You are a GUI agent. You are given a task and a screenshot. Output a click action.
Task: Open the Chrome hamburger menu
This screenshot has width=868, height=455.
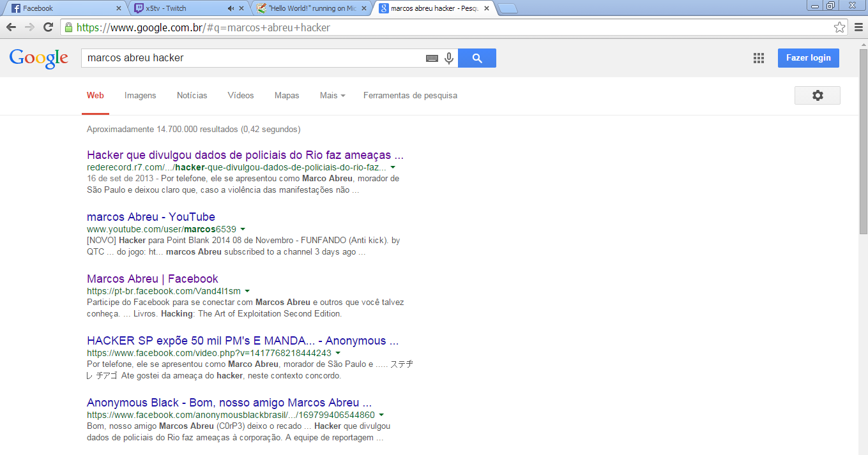859,27
